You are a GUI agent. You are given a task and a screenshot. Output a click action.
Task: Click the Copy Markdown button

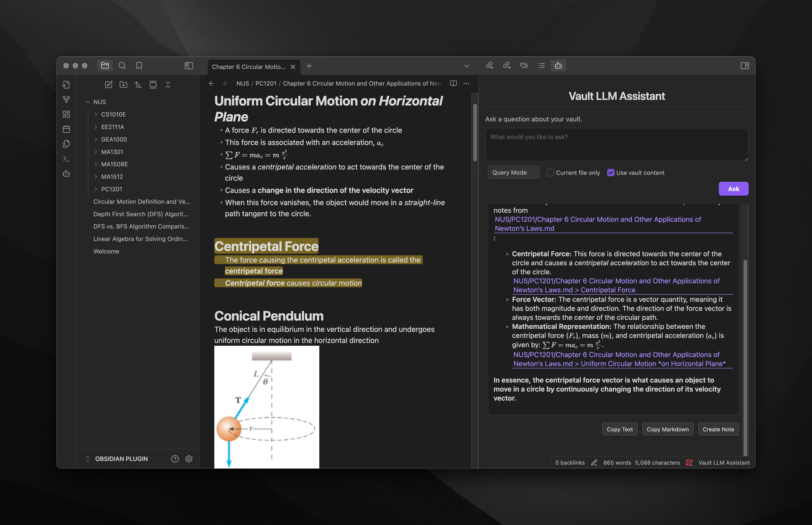click(x=667, y=429)
